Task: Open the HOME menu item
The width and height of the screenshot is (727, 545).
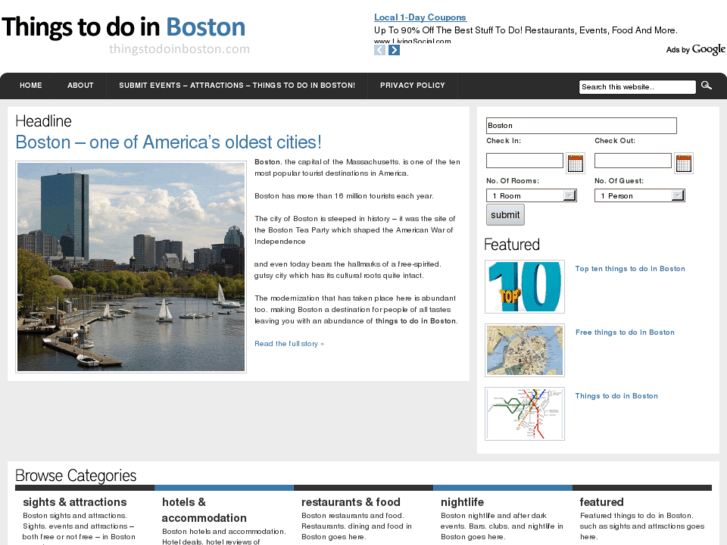Action: tap(31, 85)
